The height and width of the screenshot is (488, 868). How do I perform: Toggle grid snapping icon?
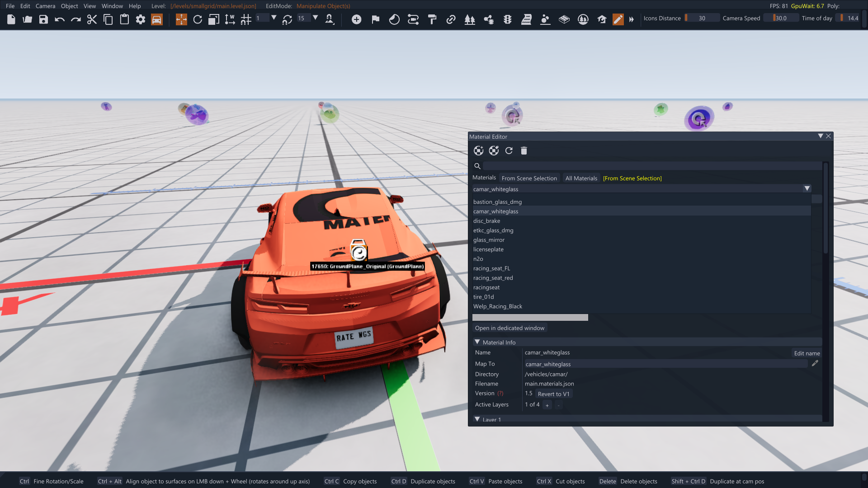click(246, 19)
